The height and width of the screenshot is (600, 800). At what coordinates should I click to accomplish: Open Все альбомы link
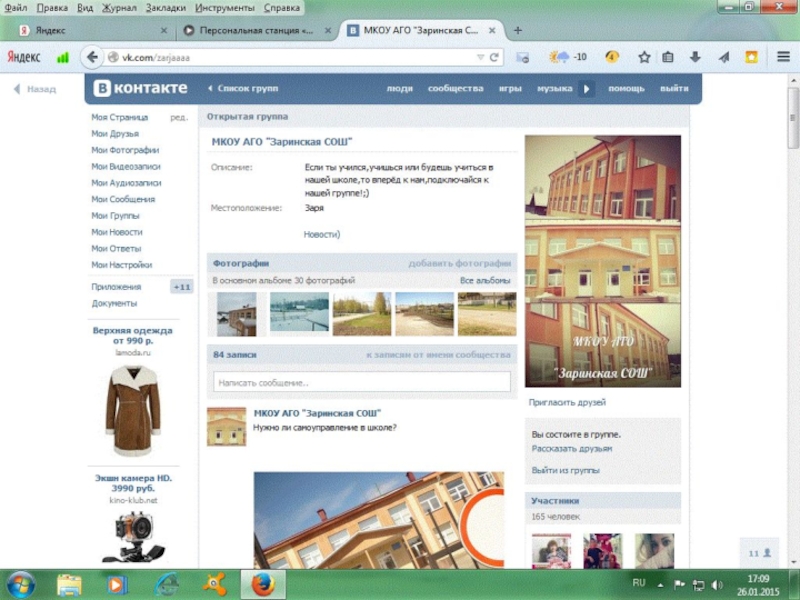[485, 280]
